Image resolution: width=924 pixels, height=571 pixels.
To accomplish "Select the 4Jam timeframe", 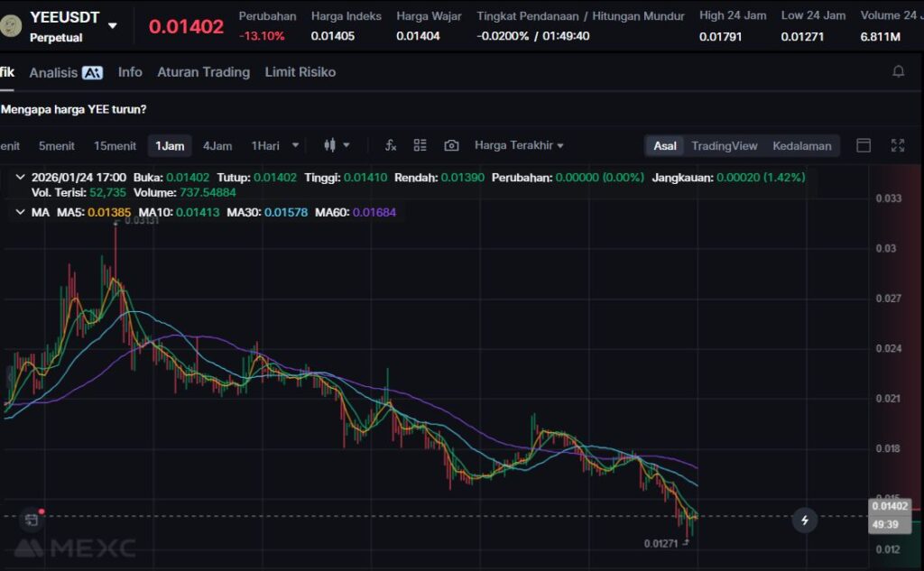I will 217,146.
